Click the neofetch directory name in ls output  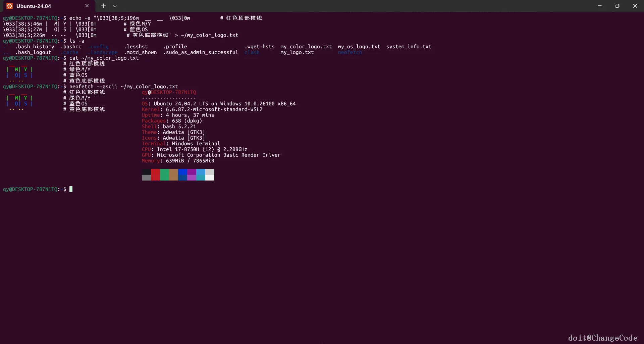point(350,52)
